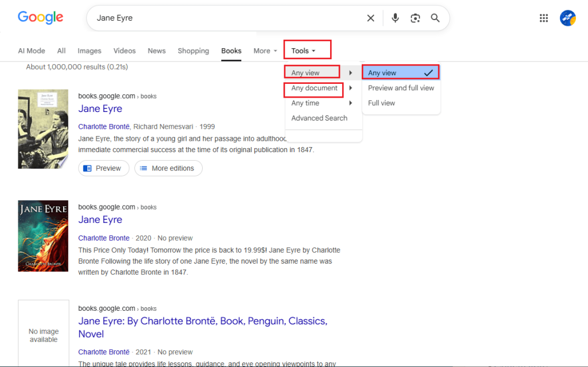This screenshot has width=588, height=367.
Task: Open the Charlotte Brontë author link, 2021 result
Action: point(104,352)
